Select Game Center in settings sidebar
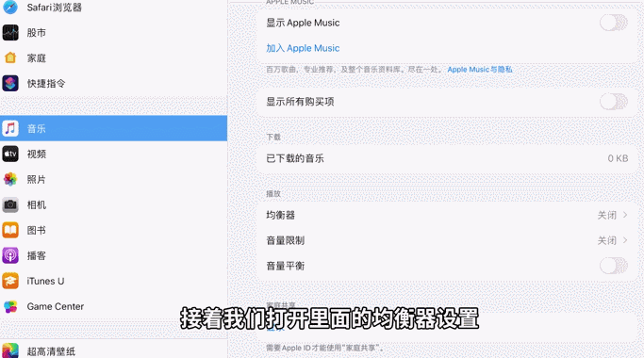The width and height of the screenshot is (644, 358). (113, 307)
